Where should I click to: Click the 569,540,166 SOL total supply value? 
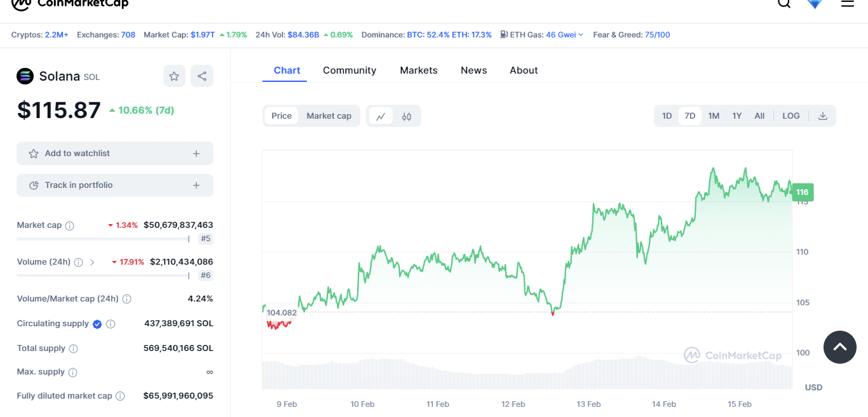[179, 348]
